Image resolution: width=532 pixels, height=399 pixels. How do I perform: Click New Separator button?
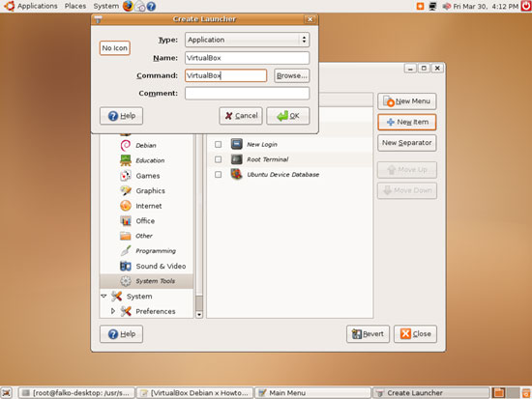coord(407,143)
